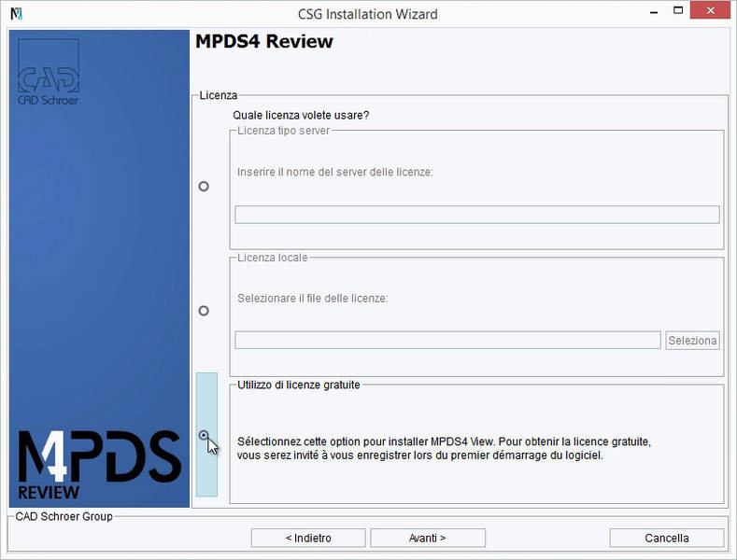Viewport: 737px width, 560px height.
Task: Click the MPDS4 Review logo graphic
Action: (99, 465)
